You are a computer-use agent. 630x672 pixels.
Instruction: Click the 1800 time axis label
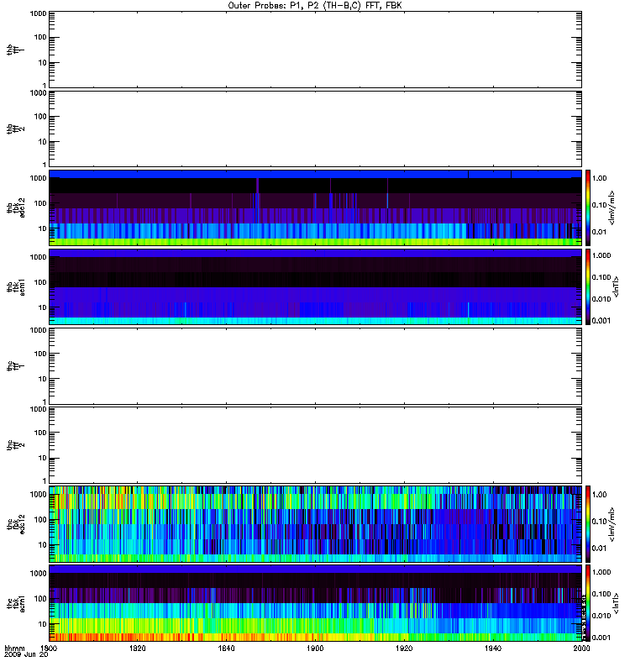click(x=49, y=648)
